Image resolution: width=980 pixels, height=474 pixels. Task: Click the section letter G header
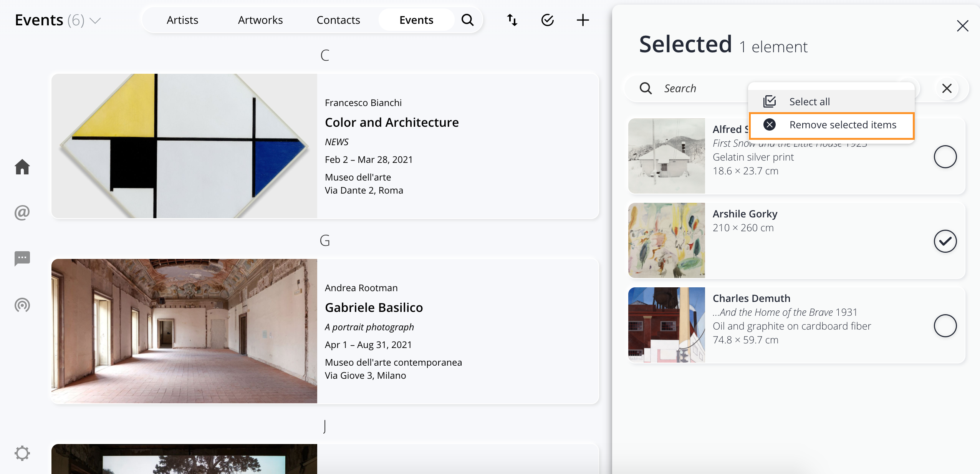325,240
